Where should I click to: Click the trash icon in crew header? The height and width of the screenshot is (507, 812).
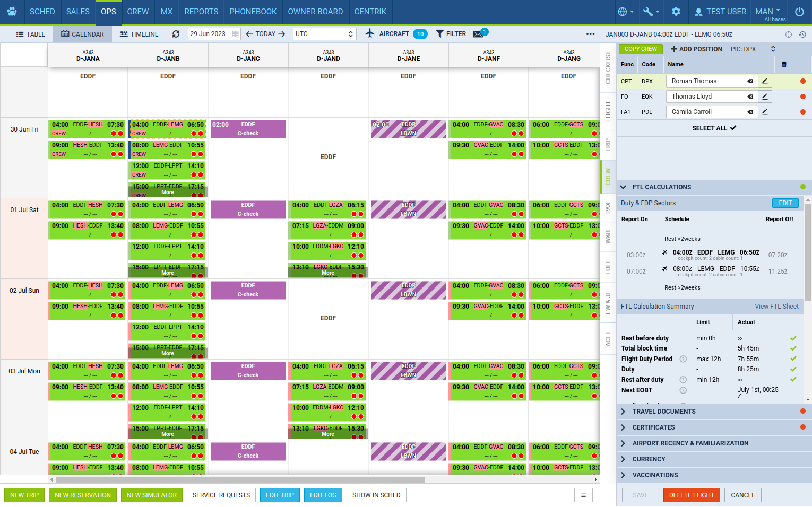click(x=784, y=65)
